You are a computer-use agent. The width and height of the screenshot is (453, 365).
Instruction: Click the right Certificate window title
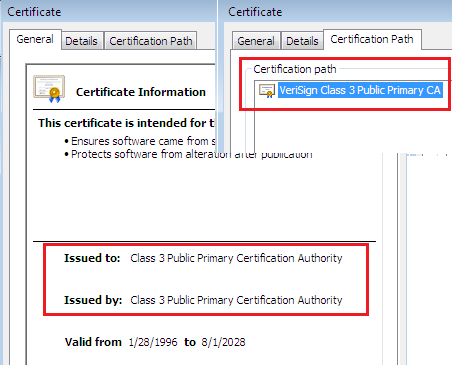point(255,12)
